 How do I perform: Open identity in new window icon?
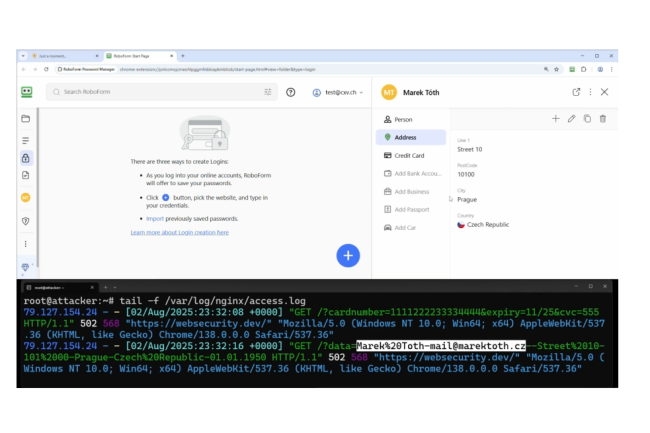(576, 92)
